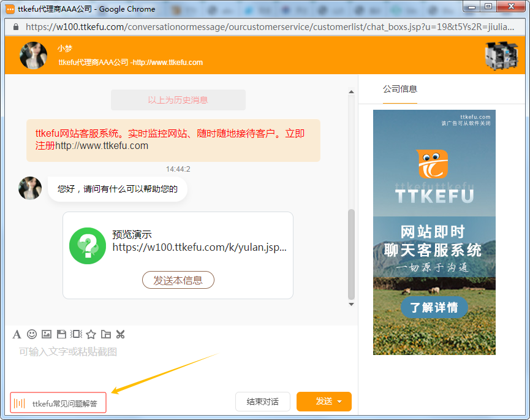Switch to the 公司信息 tab

[x=400, y=90]
